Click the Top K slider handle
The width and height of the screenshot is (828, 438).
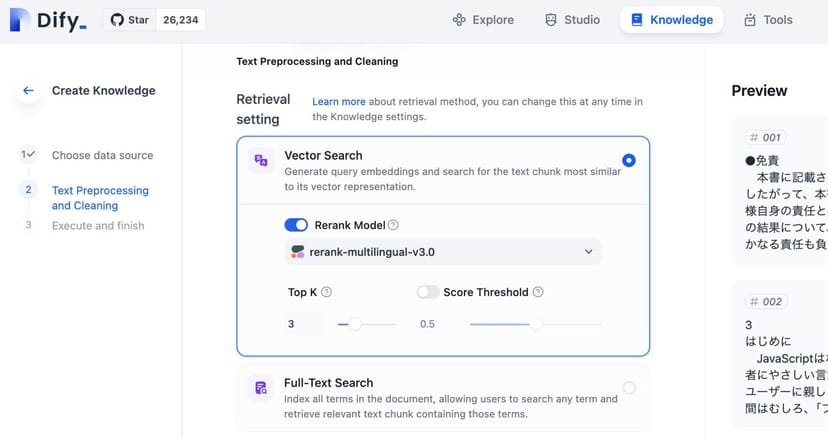[354, 324]
